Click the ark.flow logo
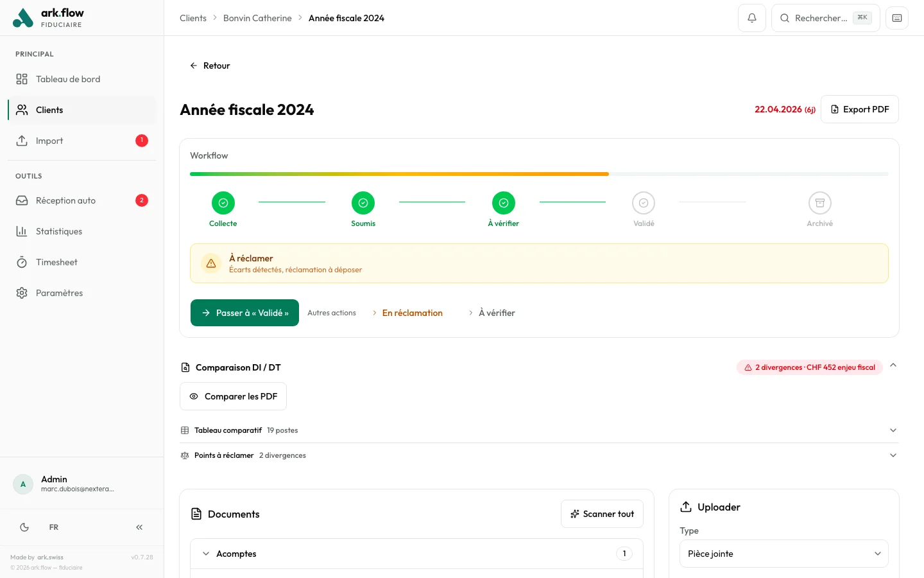Screen dimensions: 924x578 (49, 18)
